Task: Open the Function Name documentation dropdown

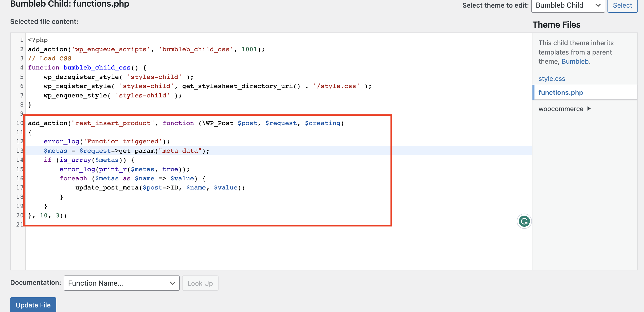Action: (x=121, y=283)
